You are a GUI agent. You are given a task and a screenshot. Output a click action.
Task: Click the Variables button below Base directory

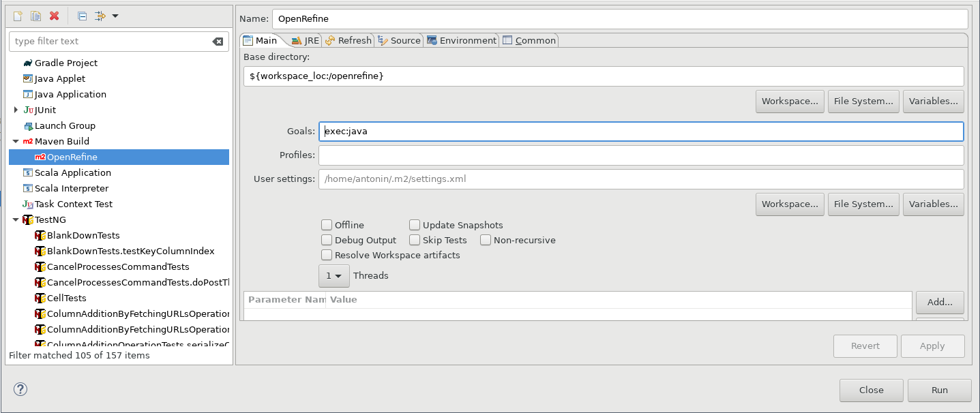[x=933, y=101]
